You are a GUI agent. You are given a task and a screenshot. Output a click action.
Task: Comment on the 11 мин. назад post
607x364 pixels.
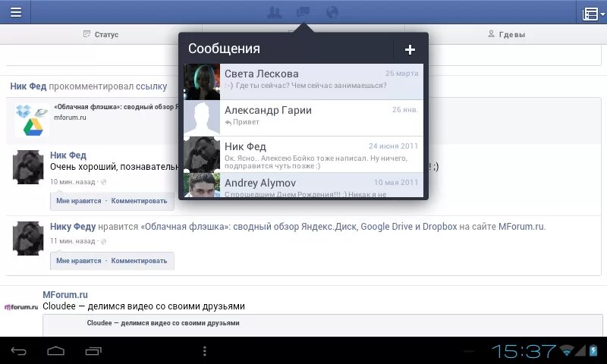click(x=139, y=261)
